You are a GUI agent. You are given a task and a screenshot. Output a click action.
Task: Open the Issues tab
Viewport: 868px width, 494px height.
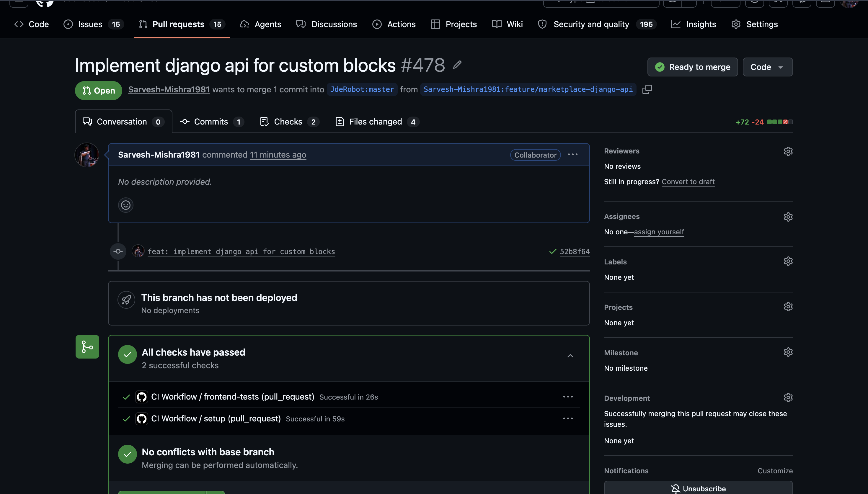pos(93,24)
